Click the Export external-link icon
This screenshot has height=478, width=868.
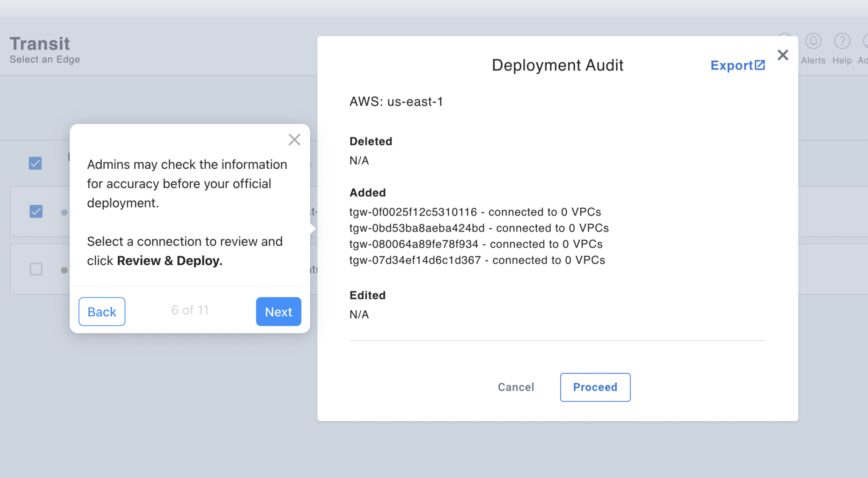point(760,65)
